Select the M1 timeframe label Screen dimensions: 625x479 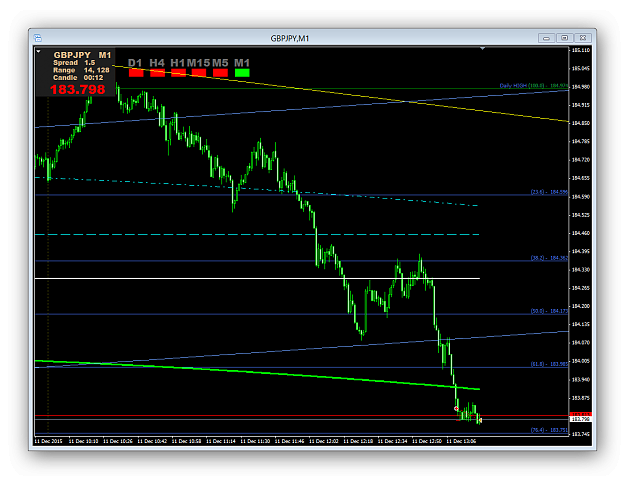[242, 63]
